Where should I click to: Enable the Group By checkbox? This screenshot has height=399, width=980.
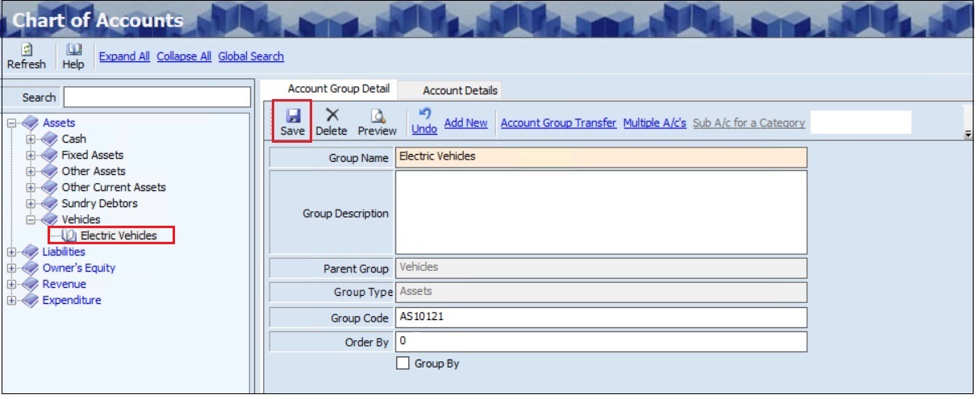click(403, 364)
